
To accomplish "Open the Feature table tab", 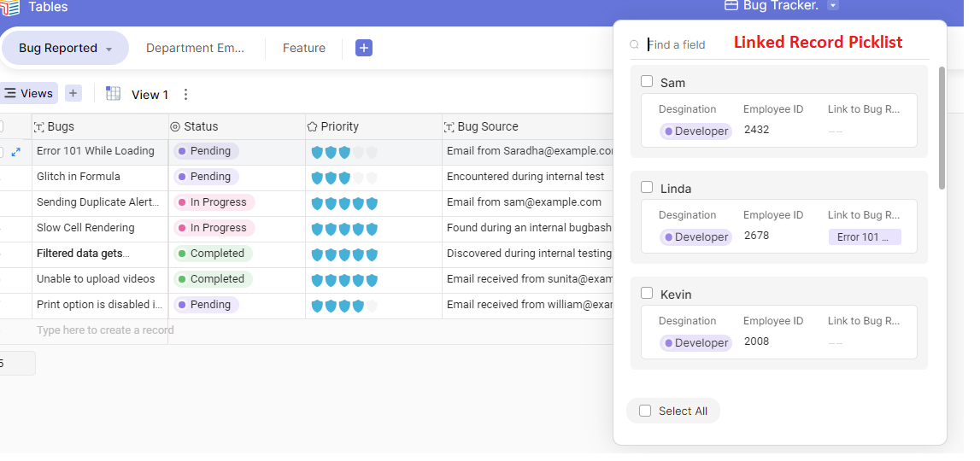I will (x=304, y=48).
